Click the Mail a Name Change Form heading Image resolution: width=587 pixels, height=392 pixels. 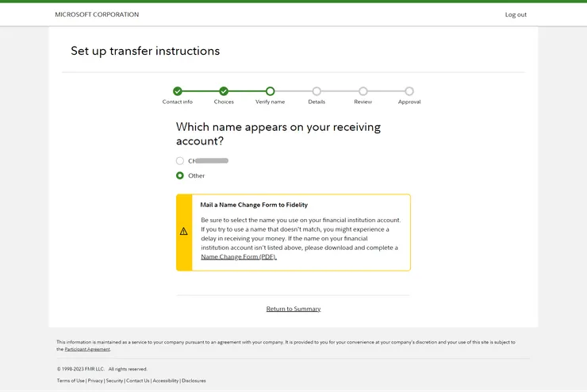click(254, 205)
